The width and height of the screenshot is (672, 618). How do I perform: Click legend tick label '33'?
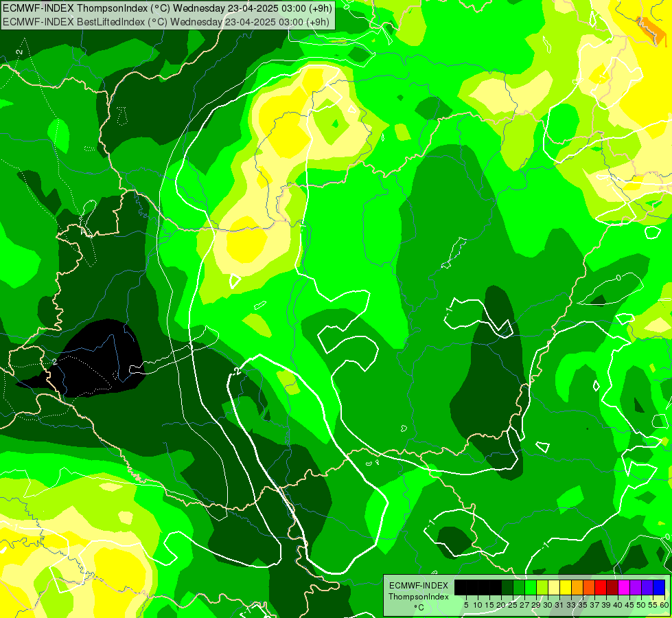pos(571,605)
